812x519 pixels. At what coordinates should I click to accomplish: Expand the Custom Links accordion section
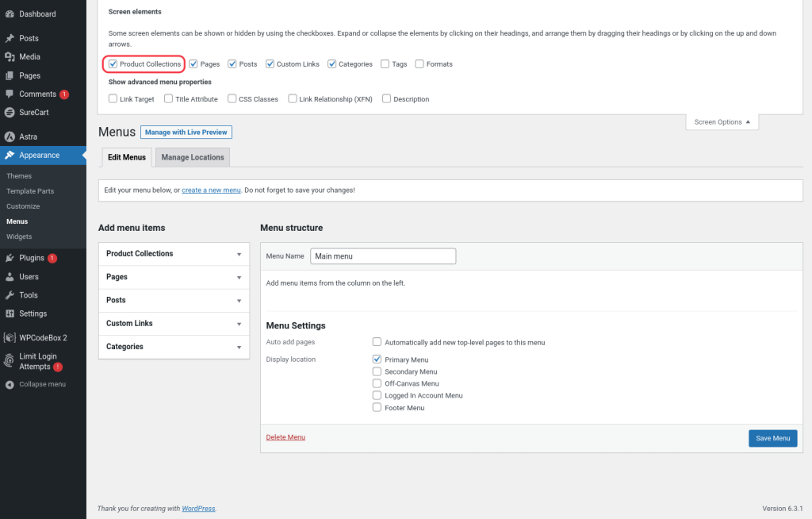[x=239, y=324]
